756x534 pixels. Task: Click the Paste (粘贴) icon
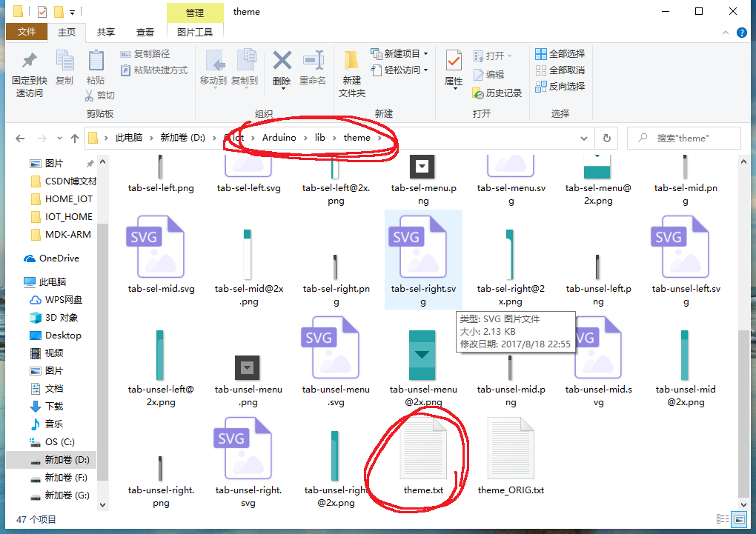click(x=96, y=67)
